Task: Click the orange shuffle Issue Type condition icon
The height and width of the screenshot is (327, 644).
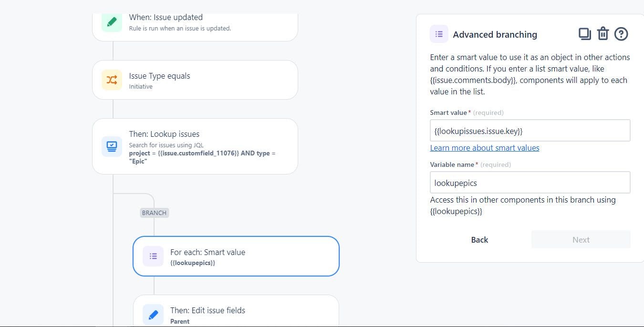Action: (112, 80)
